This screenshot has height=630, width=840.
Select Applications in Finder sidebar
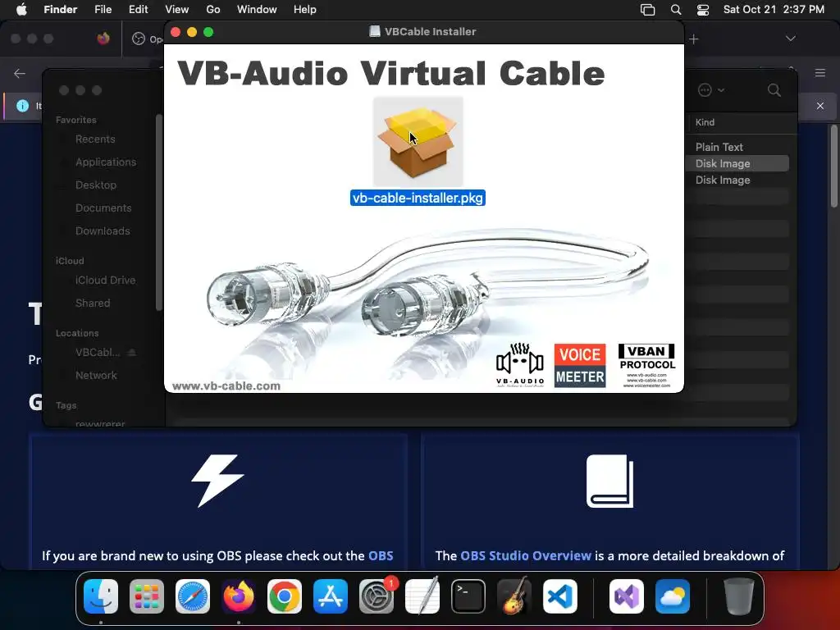[106, 162]
